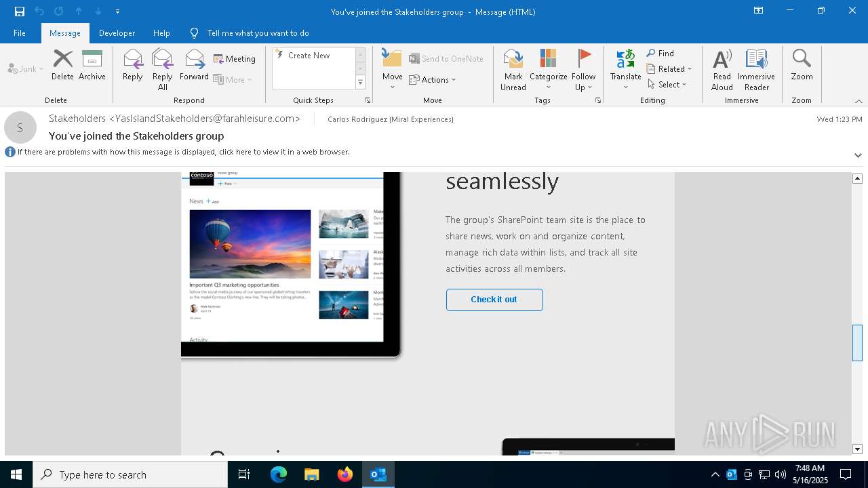Archive this message
The height and width of the screenshot is (488, 868).
92,65
